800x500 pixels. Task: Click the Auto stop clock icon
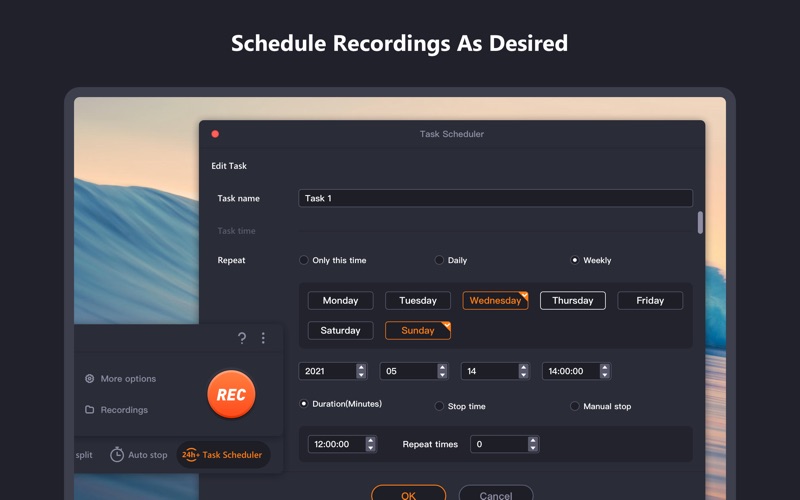[x=117, y=454]
